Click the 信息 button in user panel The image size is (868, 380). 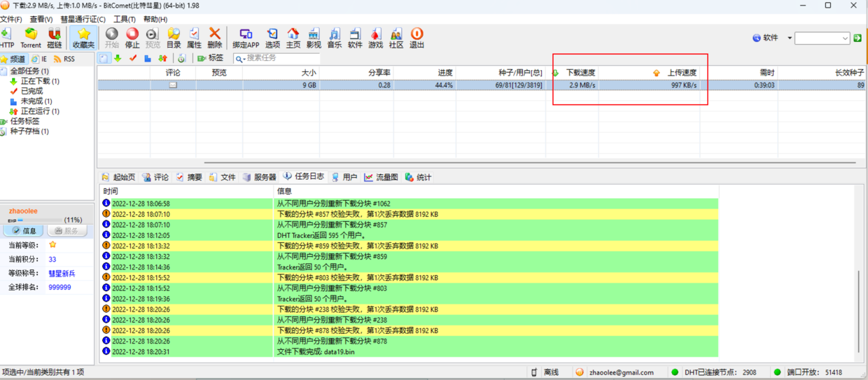24,230
